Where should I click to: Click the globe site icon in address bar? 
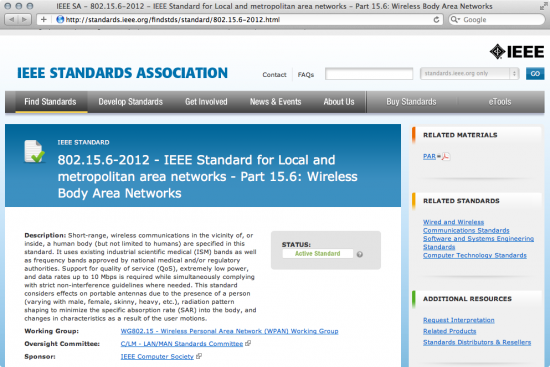coord(60,19)
